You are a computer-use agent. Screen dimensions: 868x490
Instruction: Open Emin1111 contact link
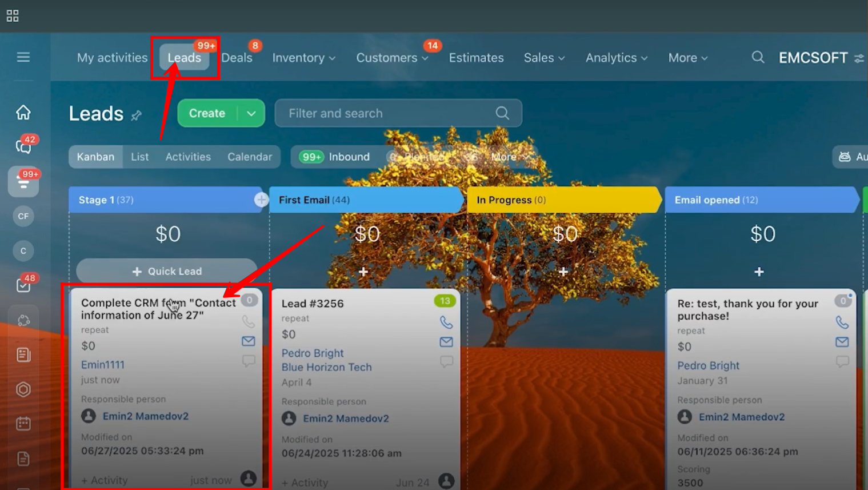103,365
